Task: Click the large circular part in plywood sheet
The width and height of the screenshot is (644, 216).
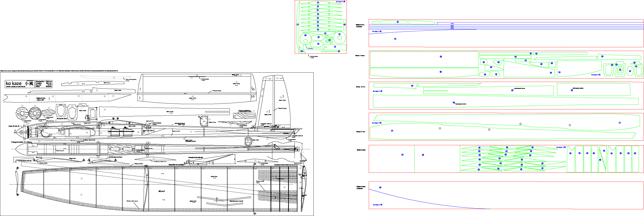Action: click(339, 38)
